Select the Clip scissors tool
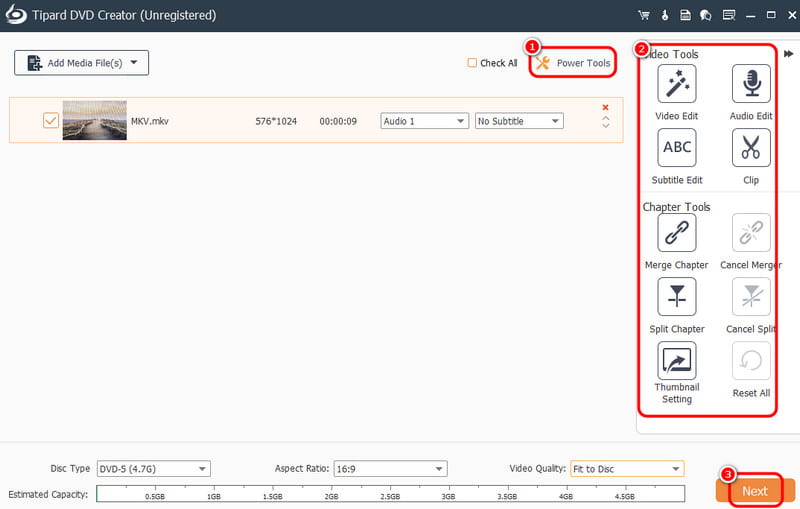 [x=751, y=147]
